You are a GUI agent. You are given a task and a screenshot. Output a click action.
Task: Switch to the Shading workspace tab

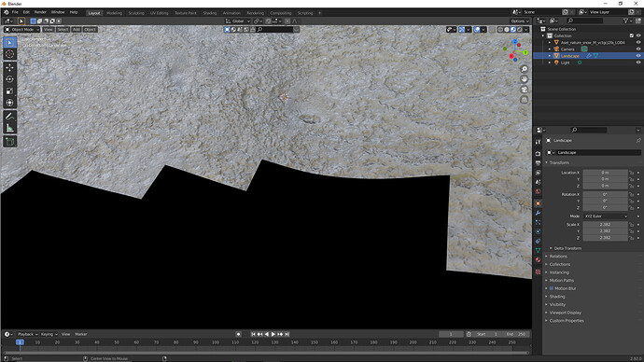click(209, 13)
